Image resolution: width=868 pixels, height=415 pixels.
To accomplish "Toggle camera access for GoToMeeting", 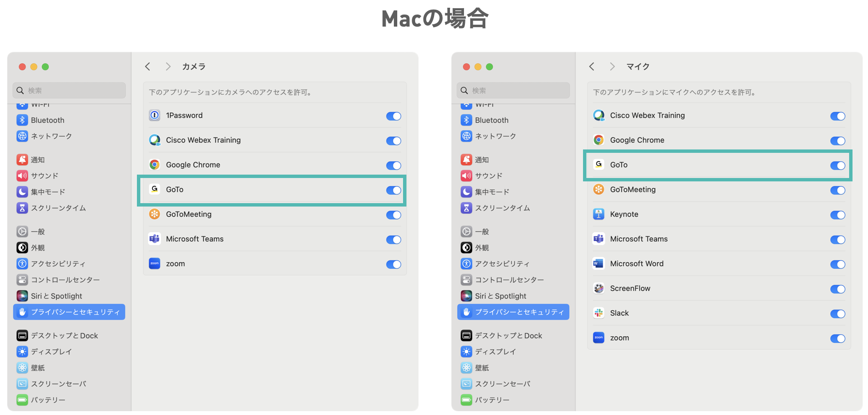I will (x=393, y=215).
